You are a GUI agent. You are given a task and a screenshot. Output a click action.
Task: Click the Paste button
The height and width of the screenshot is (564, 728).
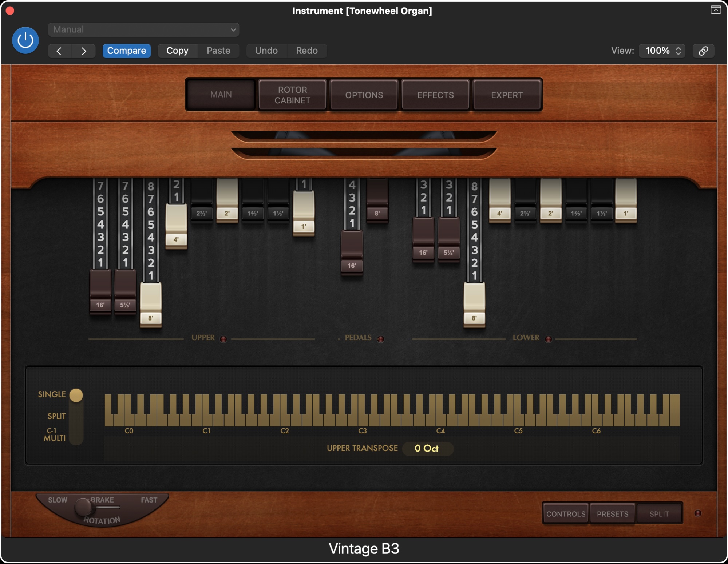point(218,51)
